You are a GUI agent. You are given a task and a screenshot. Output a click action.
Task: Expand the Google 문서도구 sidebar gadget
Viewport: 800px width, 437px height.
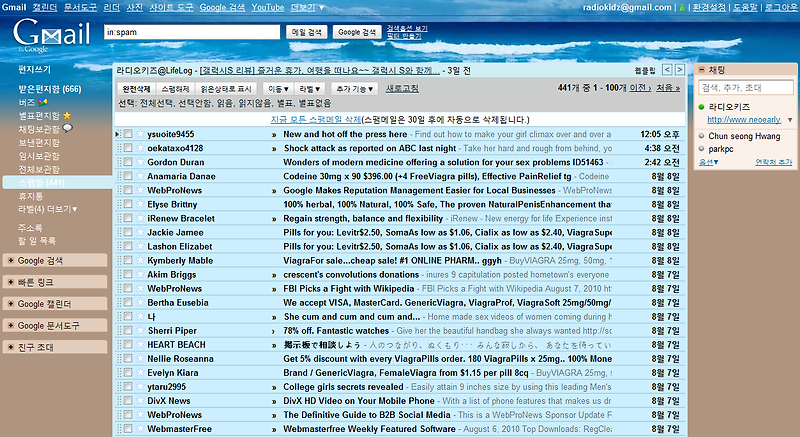(55, 325)
